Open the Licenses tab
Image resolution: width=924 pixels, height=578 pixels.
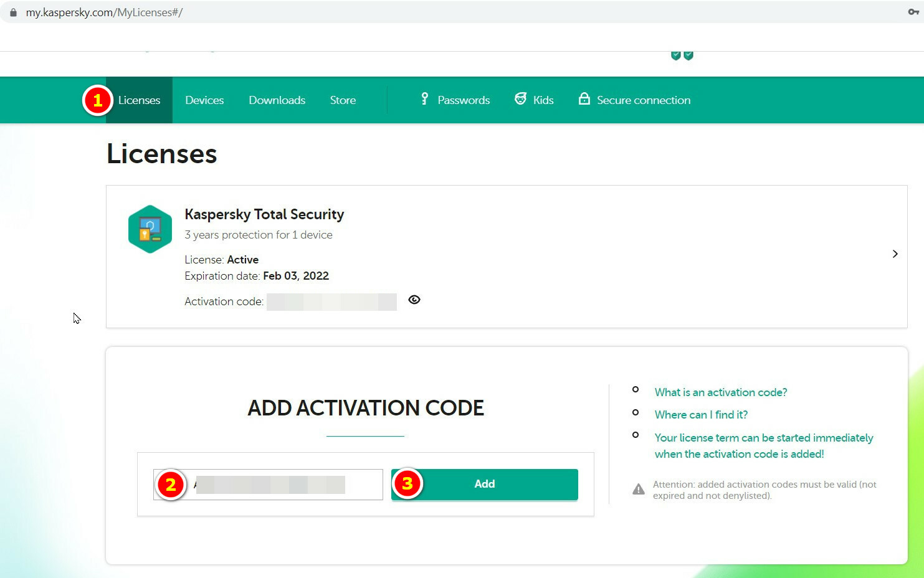click(139, 100)
